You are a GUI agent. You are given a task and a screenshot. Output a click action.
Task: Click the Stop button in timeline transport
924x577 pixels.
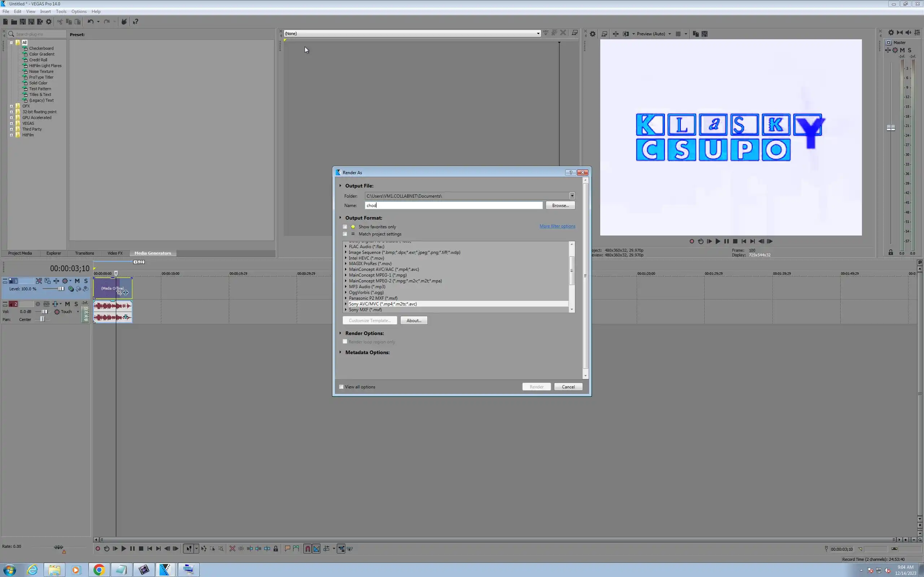(141, 549)
